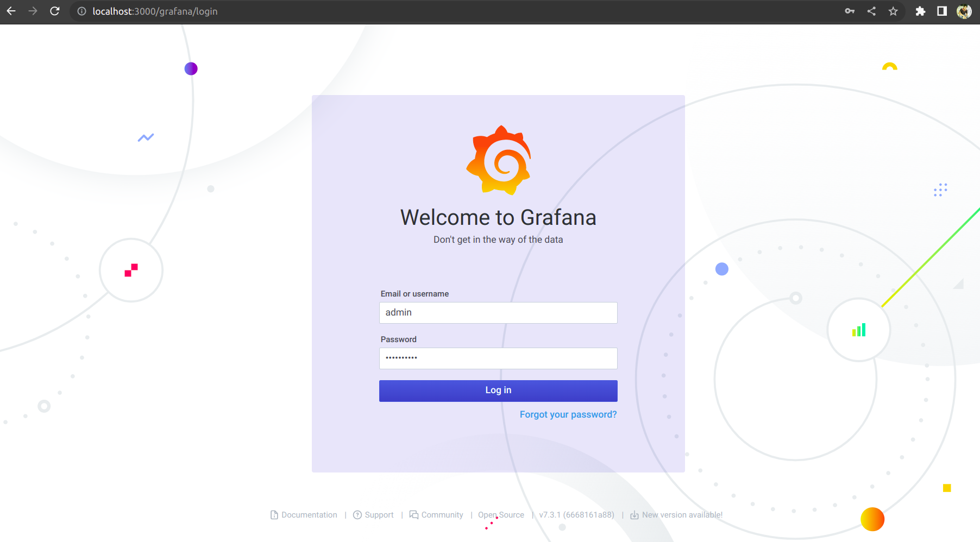Click the New version download icon
Screen dimensions: 980x542
633,514
